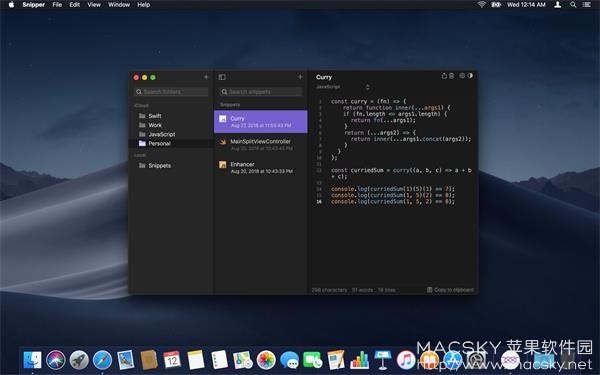This screenshot has width=600, height=375.
Task: Open Numbers from the dock
Action: point(359,360)
